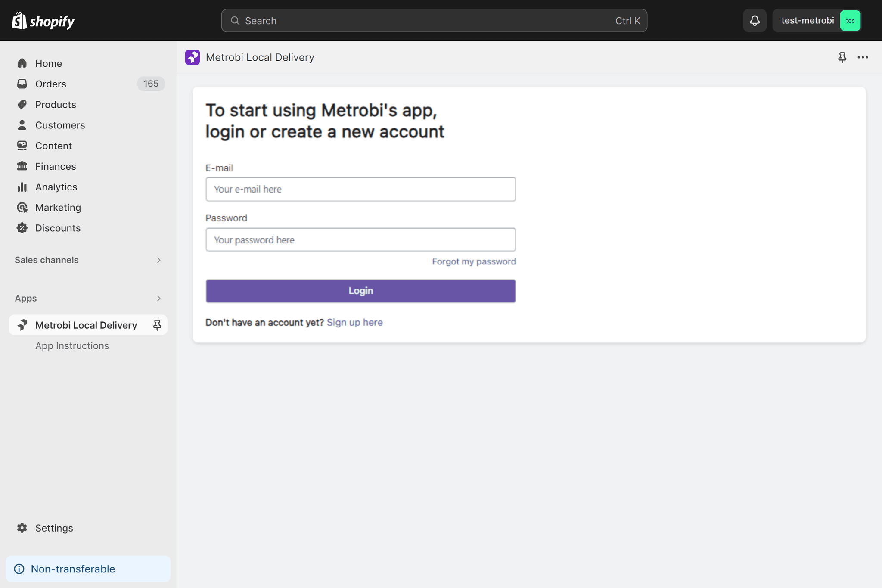
Task: Open the test-metrobi store menu
Action: pyautogui.click(x=817, y=21)
